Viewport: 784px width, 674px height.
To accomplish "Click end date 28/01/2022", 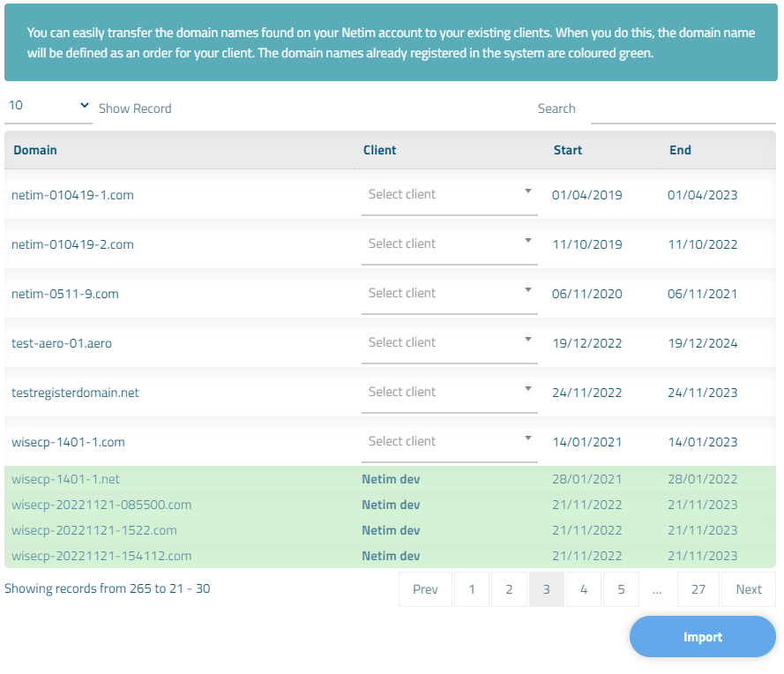I will [x=703, y=479].
